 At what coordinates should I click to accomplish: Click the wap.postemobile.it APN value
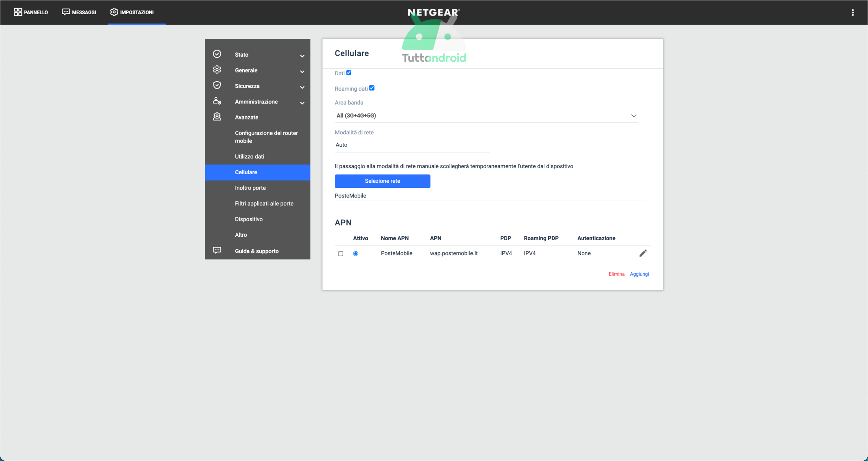454,253
